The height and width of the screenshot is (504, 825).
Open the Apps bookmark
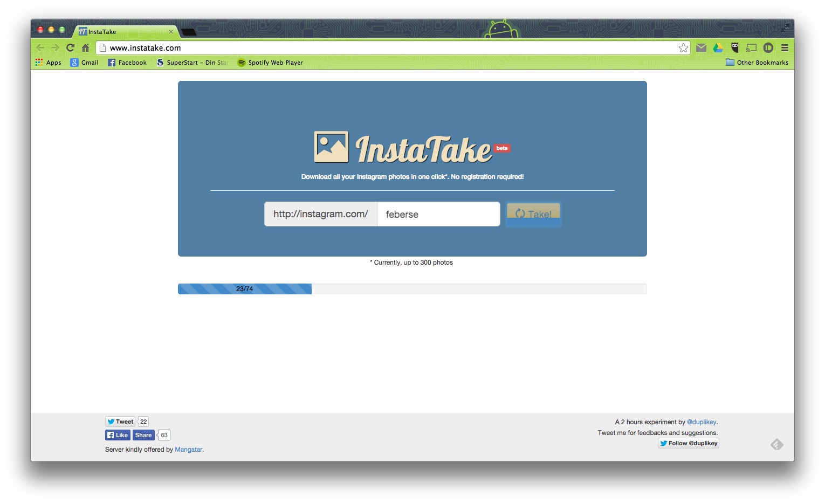coord(49,63)
